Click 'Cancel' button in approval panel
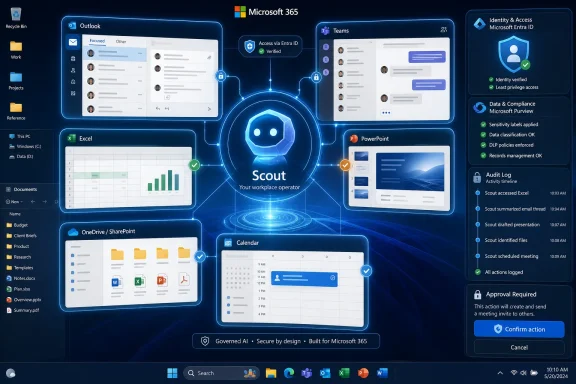 (519, 347)
